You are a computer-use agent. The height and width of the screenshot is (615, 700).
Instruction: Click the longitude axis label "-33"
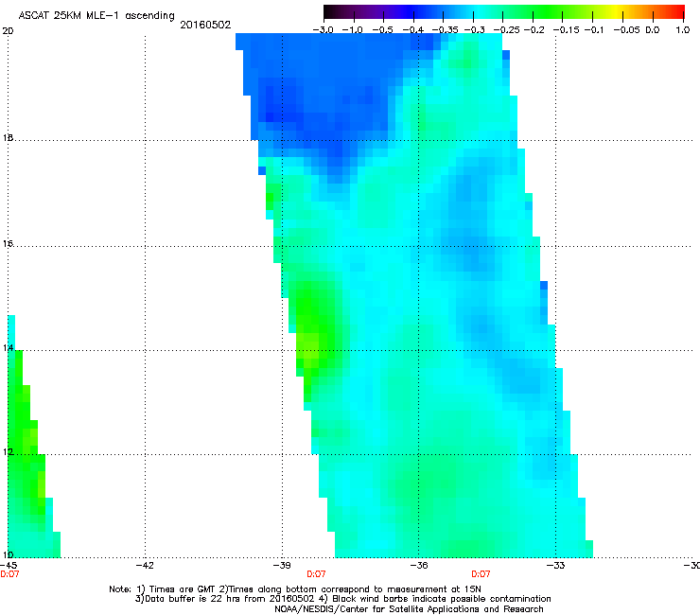556,566
